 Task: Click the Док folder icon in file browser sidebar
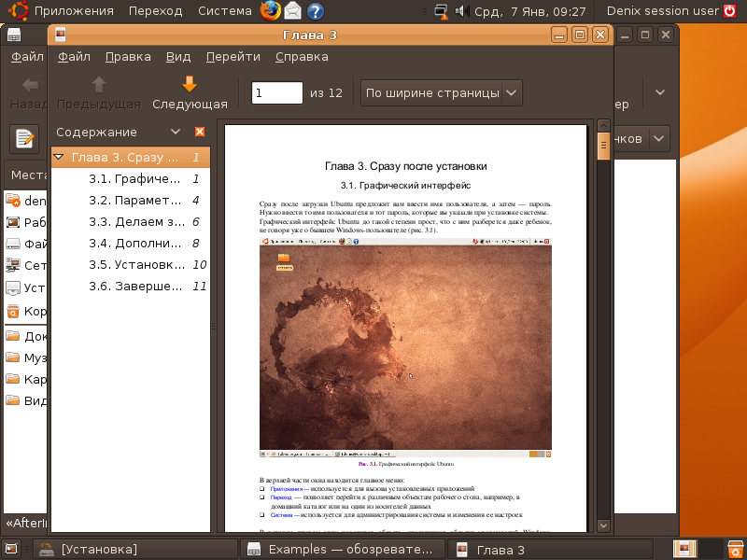(x=13, y=336)
